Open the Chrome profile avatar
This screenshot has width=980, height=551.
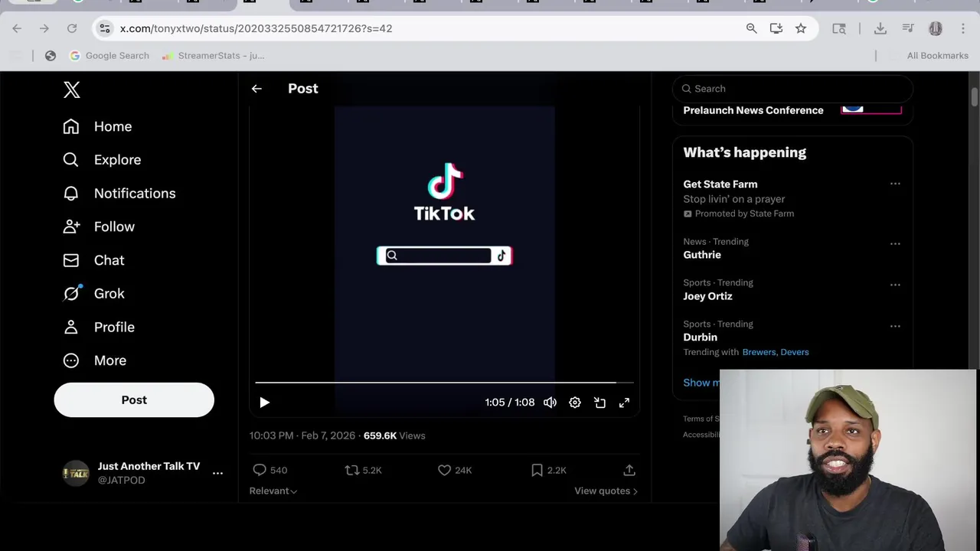click(x=936, y=28)
